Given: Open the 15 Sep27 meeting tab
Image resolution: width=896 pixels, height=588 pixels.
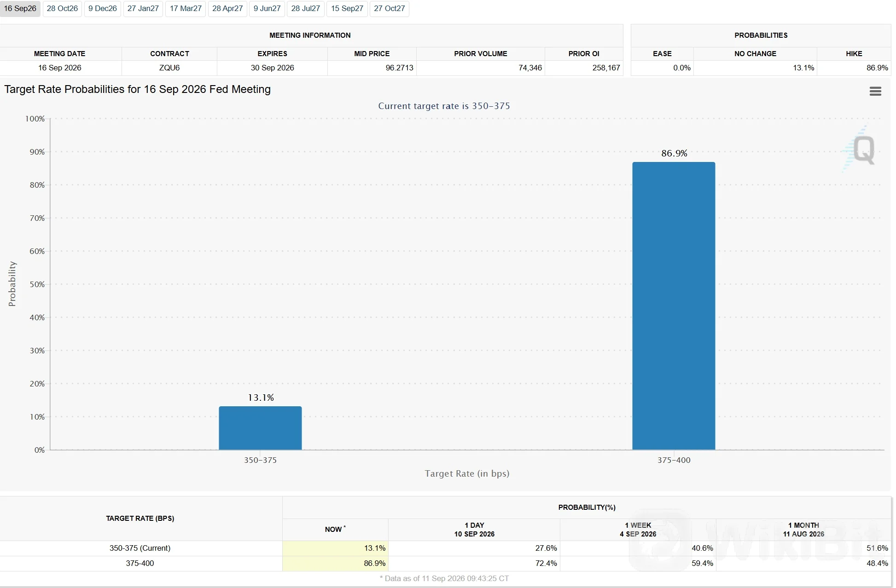Looking at the screenshot, I should pos(347,9).
